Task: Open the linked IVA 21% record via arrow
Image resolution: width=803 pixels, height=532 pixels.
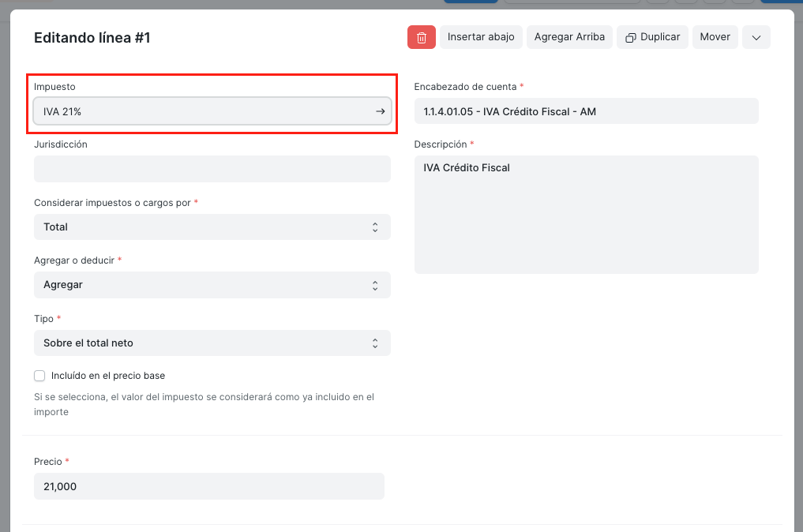Action: [380, 111]
